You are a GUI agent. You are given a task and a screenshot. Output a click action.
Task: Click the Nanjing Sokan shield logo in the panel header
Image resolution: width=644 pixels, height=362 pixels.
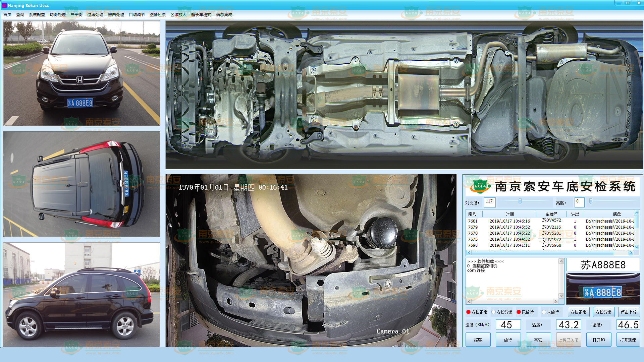pyautogui.click(x=480, y=186)
